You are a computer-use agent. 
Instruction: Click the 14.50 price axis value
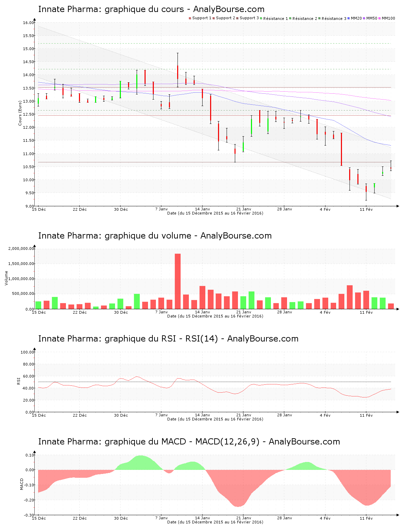pos(28,62)
